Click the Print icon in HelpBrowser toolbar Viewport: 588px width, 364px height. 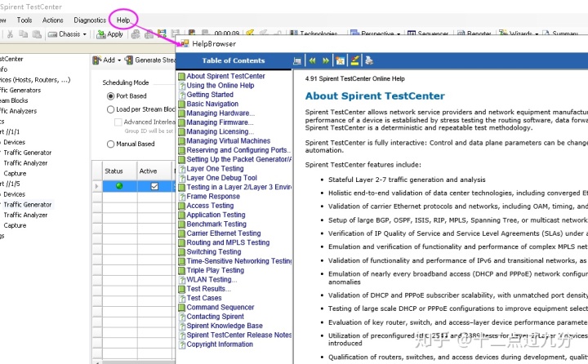click(369, 60)
